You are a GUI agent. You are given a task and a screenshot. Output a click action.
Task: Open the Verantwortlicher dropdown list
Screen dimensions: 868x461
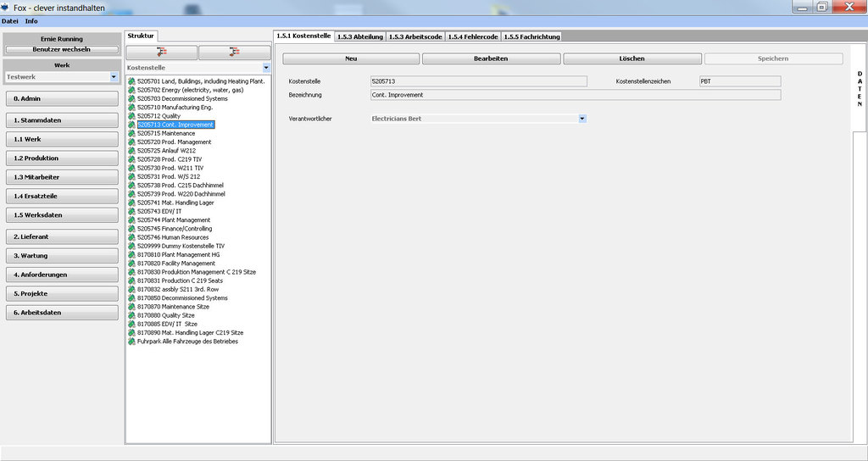(582, 119)
